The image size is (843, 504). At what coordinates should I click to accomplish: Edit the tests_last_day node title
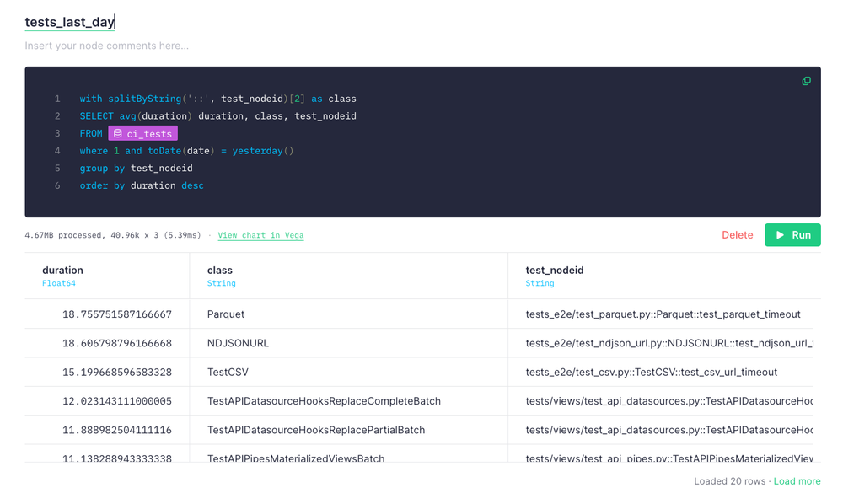(x=69, y=23)
